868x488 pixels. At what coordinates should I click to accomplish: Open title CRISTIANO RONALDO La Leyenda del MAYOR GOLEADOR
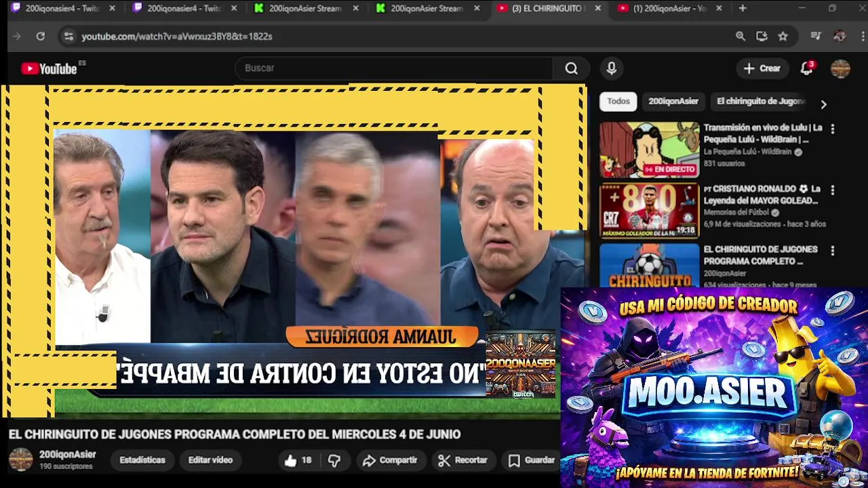762,195
